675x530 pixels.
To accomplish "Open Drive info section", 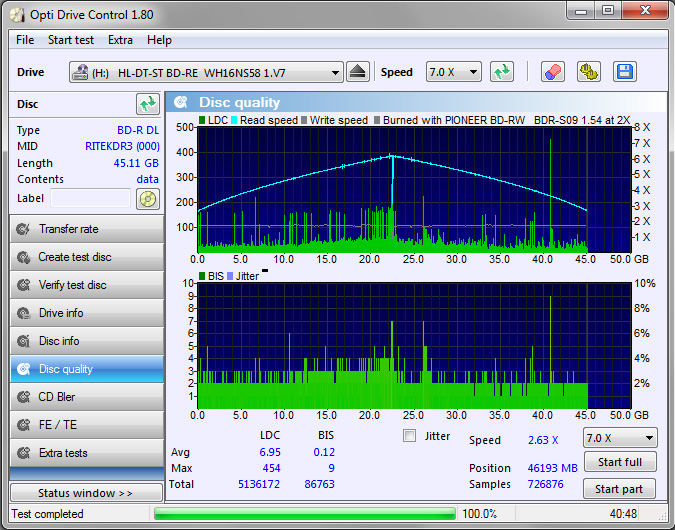I will tap(87, 313).
